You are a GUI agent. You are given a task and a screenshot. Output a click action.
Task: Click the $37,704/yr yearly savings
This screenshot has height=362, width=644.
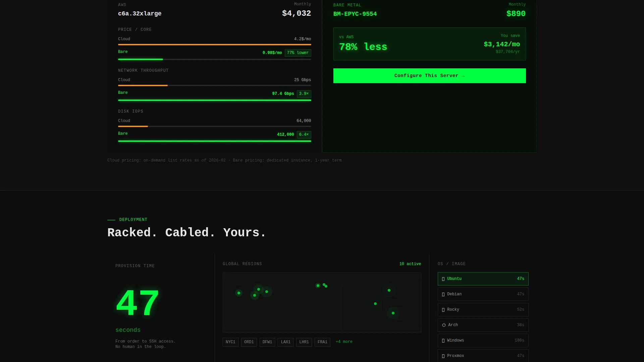[x=508, y=52]
